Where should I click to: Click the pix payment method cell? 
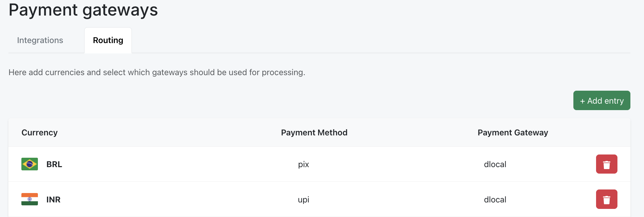coord(304,165)
